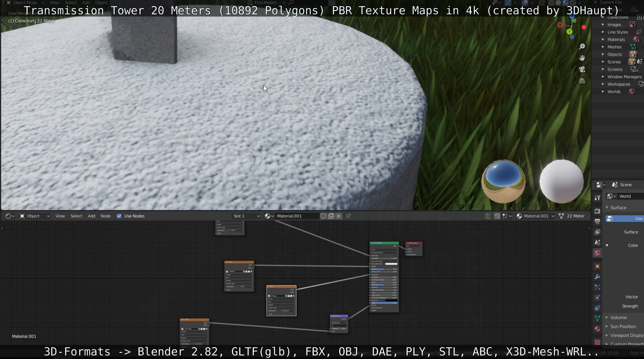Open the Material properties sphere tab
644x359 pixels.
597,329
